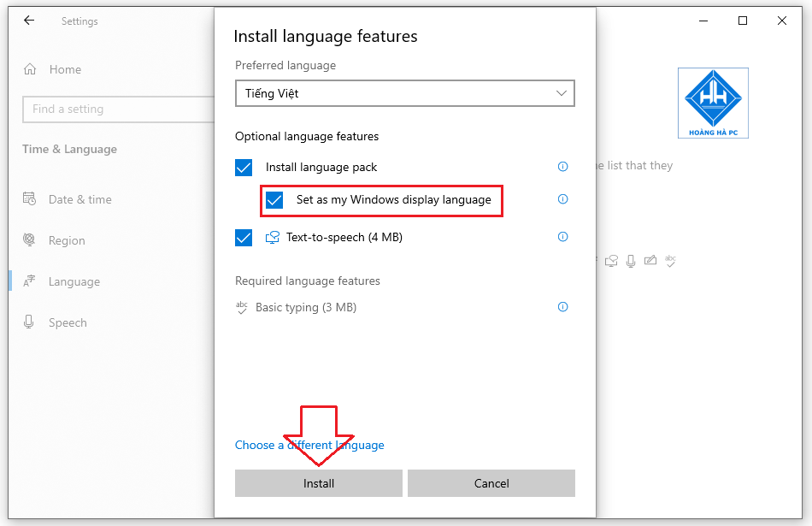Open info for Install language pack
The image size is (812, 526).
(562, 167)
